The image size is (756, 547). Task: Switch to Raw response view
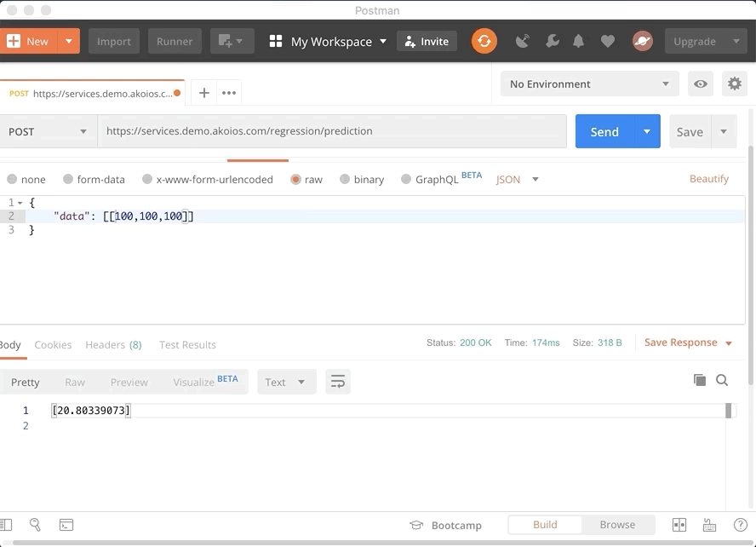75,382
